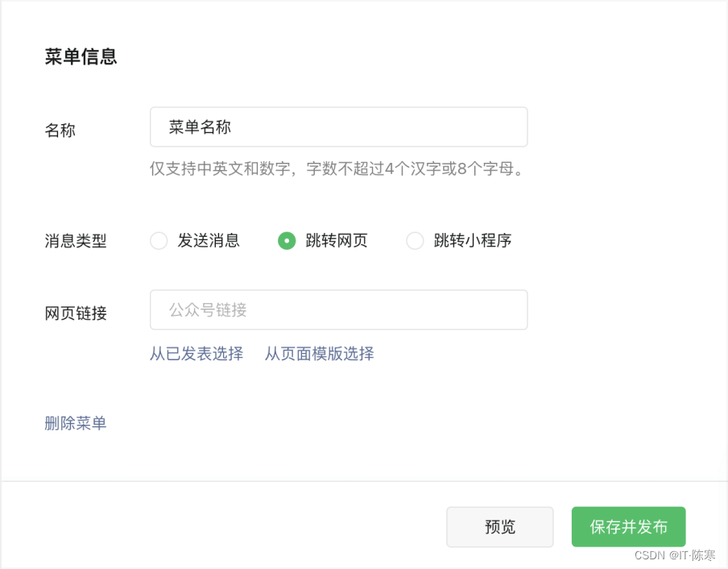Click the 跳转小程序 option text label
This screenshot has height=569, width=728.
[473, 241]
